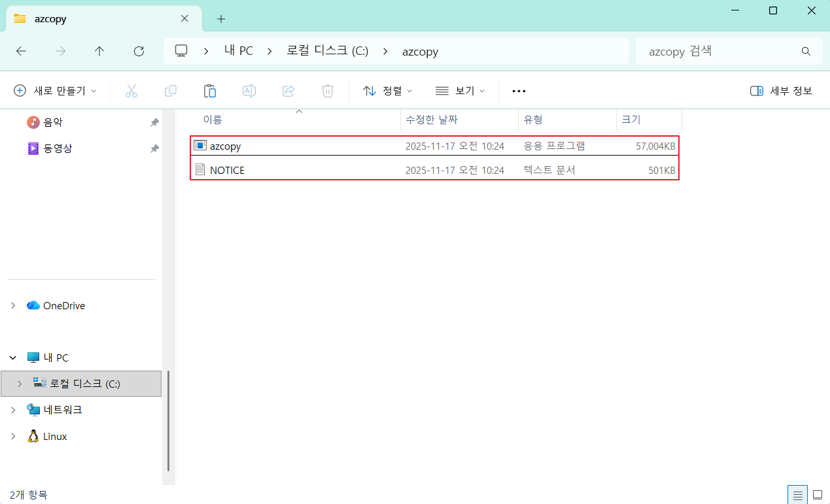Click the Rename icon in toolbar
Viewport: 830px width, 504px height.
[x=249, y=91]
